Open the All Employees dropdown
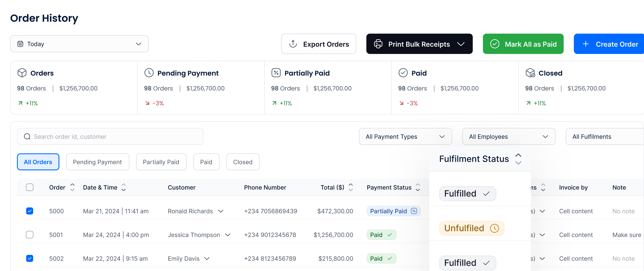Screen dimensions: 644x271 [508, 137]
